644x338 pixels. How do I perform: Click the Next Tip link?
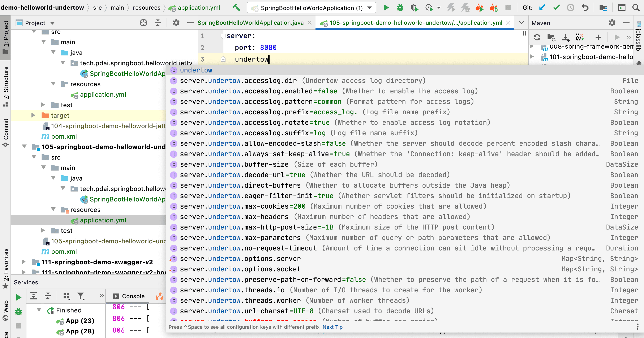coord(332,327)
